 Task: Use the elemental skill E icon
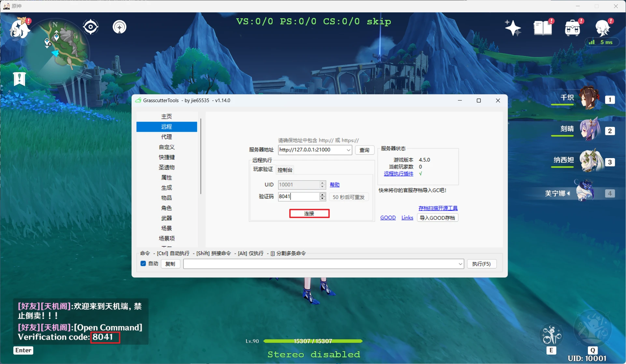(551, 335)
